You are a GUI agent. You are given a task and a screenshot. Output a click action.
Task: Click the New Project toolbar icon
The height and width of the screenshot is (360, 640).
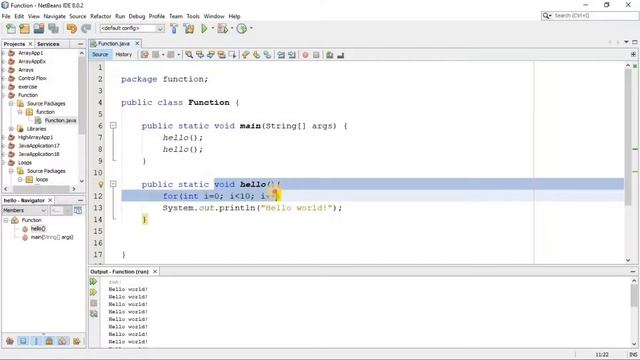(x=24, y=29)
